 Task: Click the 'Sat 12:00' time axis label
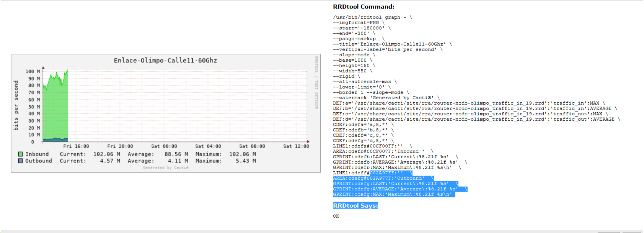click(296, 146)
